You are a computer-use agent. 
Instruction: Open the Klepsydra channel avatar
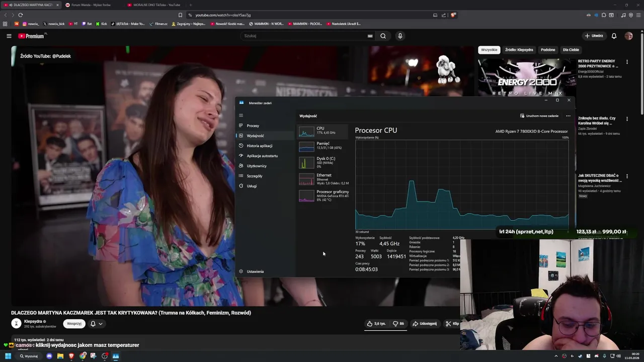[x=16, y=324]
